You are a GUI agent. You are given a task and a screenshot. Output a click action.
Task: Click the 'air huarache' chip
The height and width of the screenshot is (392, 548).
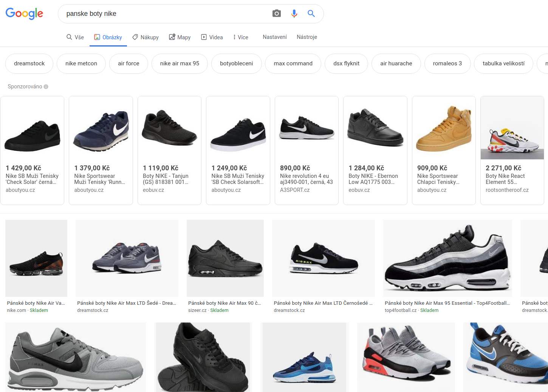pyautogui.click(x=396, y=63)
